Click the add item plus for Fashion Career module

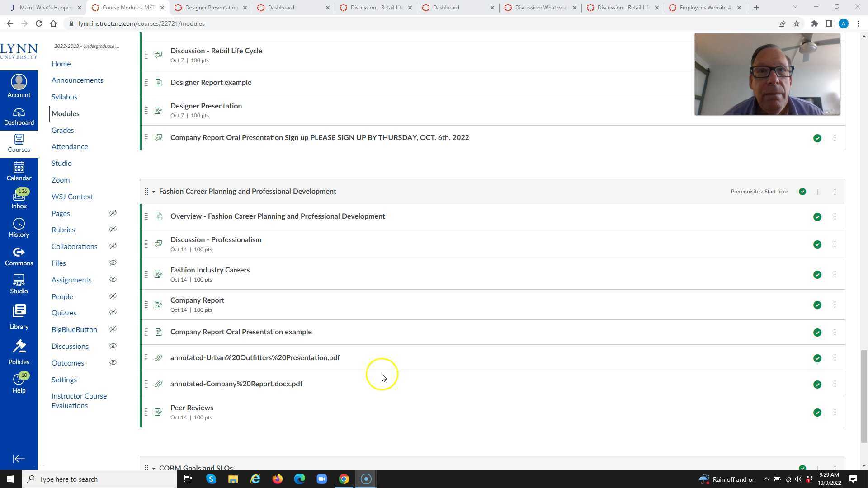[x=817, y=192]
